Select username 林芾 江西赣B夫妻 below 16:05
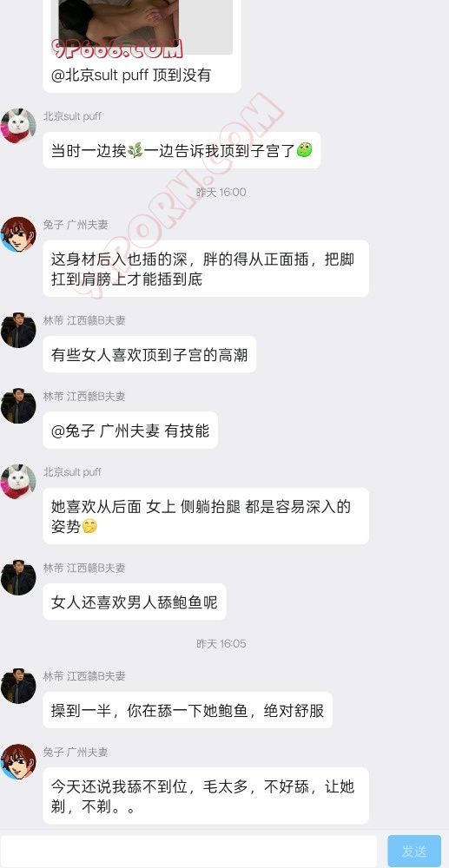 (x=84, y=676)
